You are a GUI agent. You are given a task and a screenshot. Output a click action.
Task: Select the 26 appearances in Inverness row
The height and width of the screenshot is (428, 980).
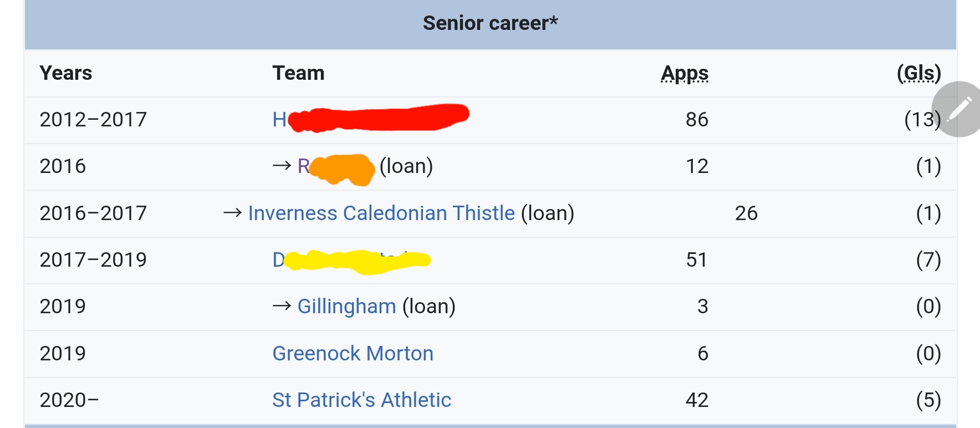click(x=746, y=213)
